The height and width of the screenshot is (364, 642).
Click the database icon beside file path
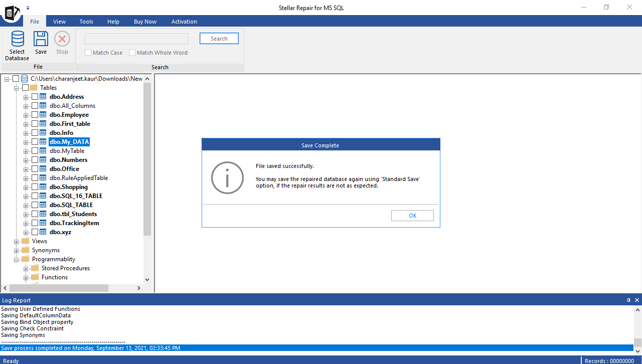(x=25, y=79)
